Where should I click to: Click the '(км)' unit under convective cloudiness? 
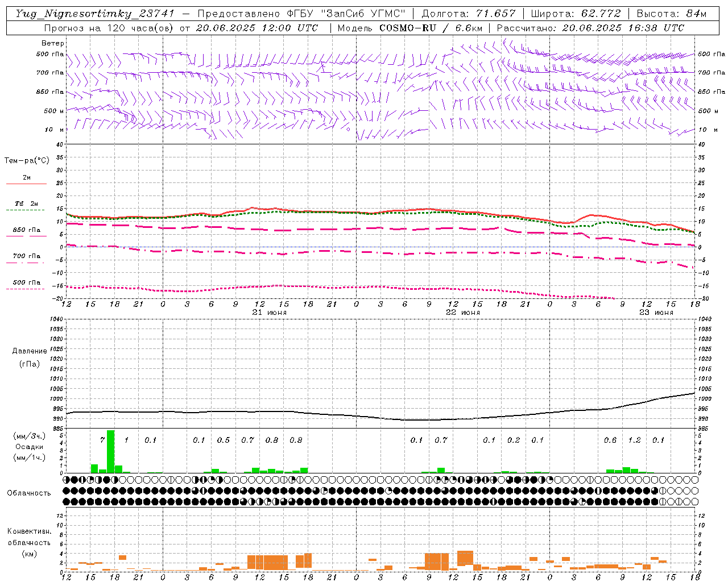tap(29, 553)
